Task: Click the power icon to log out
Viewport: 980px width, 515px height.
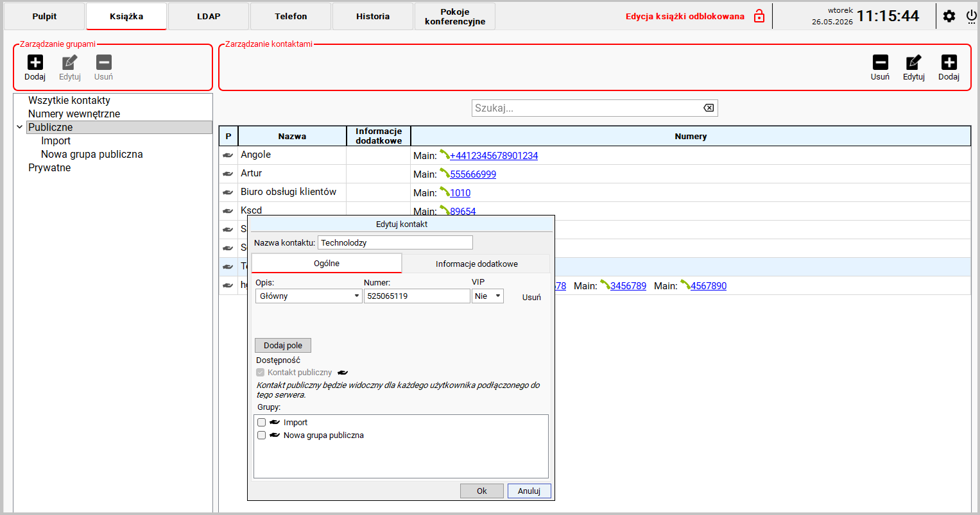Action: point(971,17)
